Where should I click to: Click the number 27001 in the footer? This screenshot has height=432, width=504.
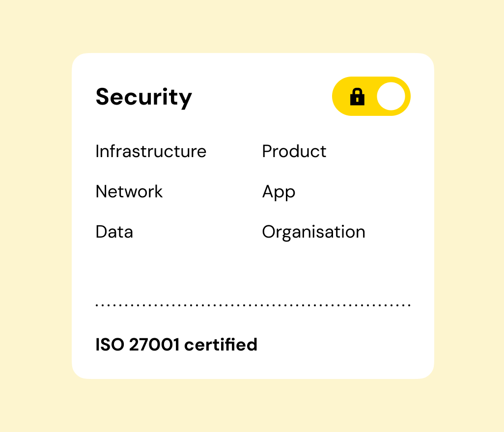[154, 345]
